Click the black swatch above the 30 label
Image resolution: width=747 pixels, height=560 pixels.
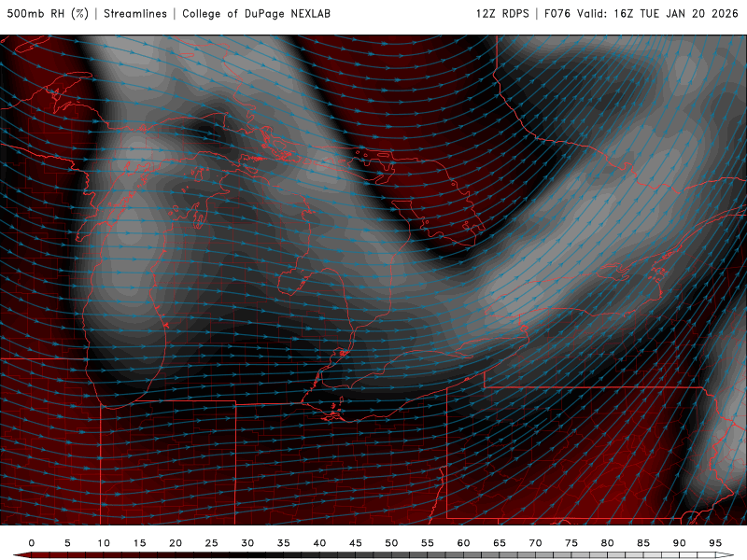point(247,555)
